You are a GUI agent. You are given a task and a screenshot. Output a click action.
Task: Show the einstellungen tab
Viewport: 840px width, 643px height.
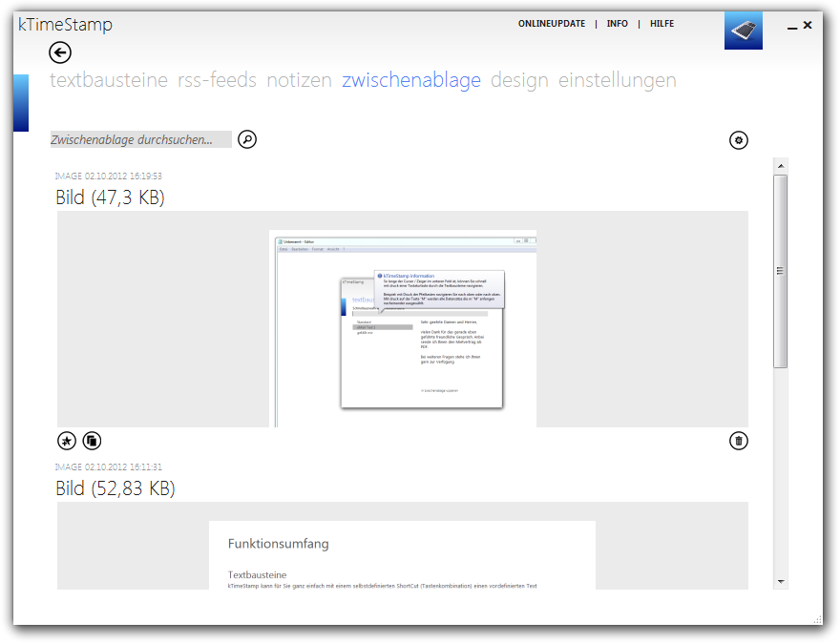(x=618, y=80)
